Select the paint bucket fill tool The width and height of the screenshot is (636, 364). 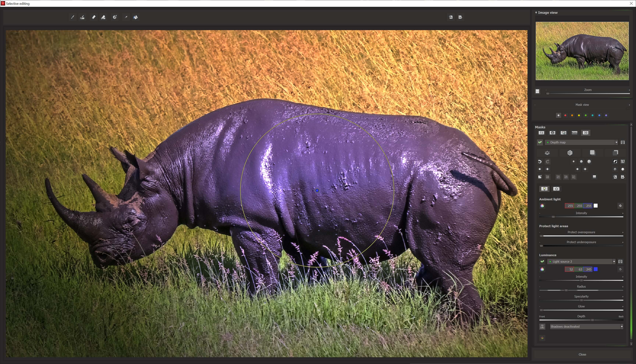click(x=135, y=17)
